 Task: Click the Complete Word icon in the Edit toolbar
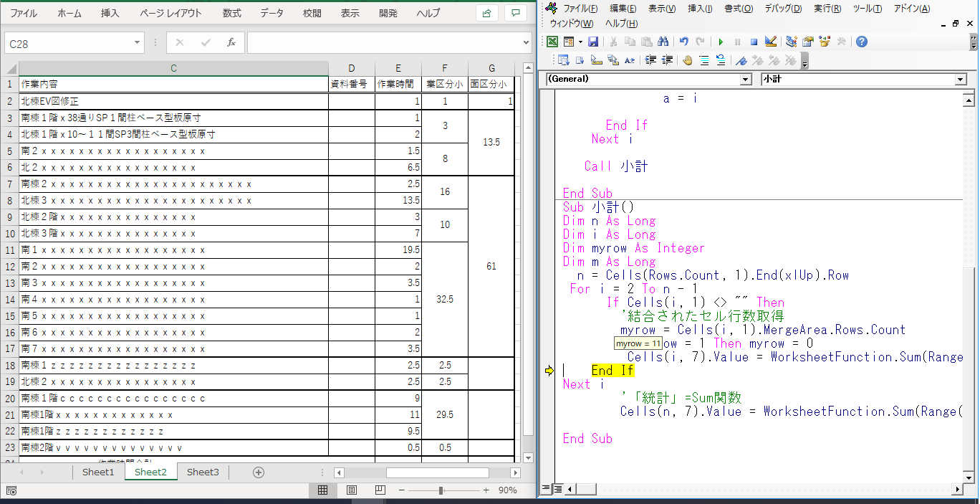[x=630, y=60]
